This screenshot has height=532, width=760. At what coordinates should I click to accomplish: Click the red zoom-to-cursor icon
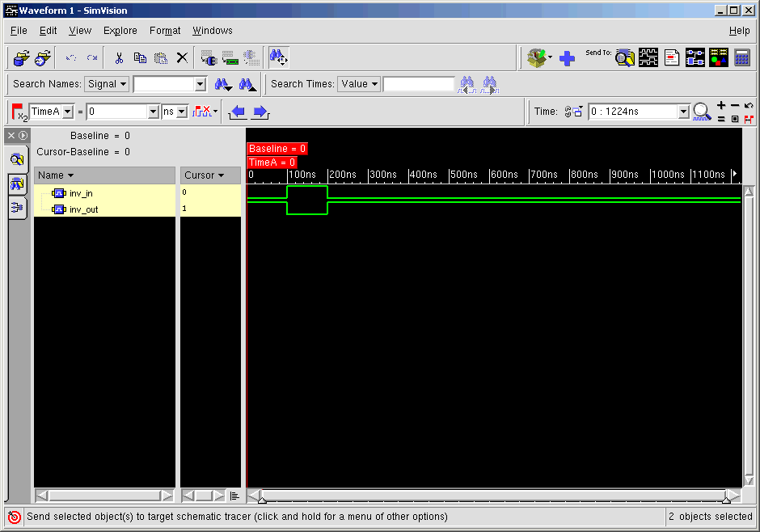[x=749, y=119]
